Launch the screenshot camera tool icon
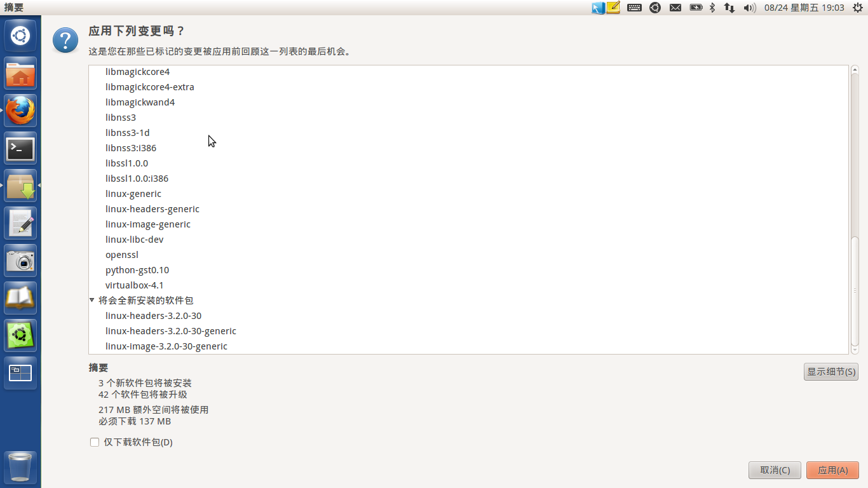Screen dimensions: 868x488 20,261
